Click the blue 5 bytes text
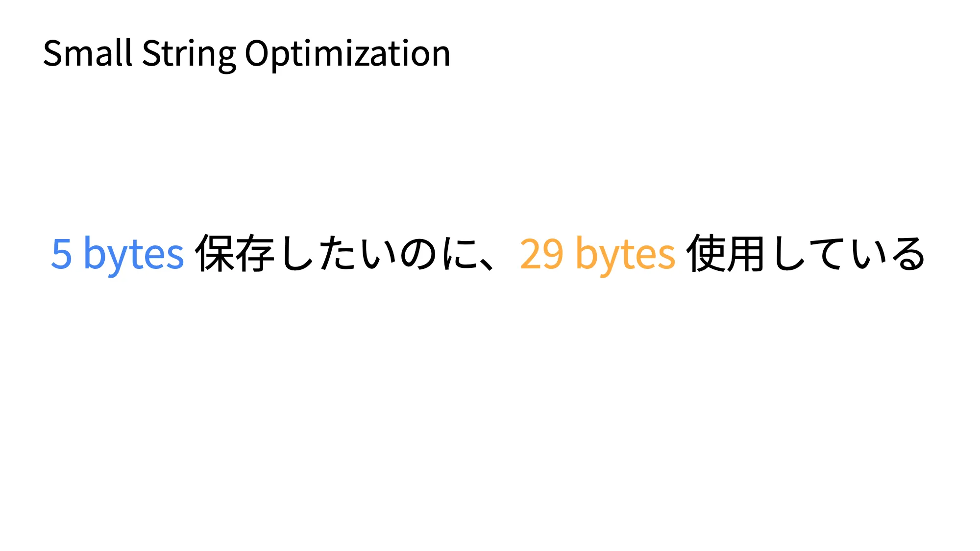This screenshot has width=980, height=551. [118, 255]
